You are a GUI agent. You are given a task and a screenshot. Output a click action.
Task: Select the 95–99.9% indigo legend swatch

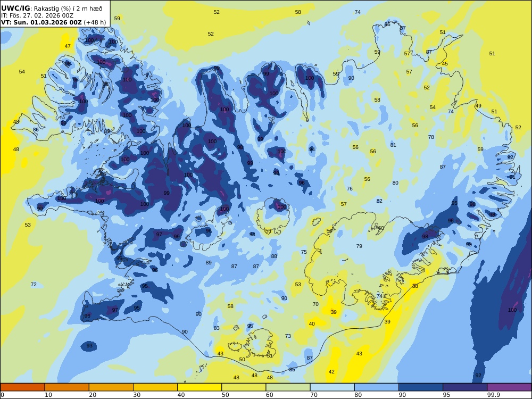click(x=465, y=387)
